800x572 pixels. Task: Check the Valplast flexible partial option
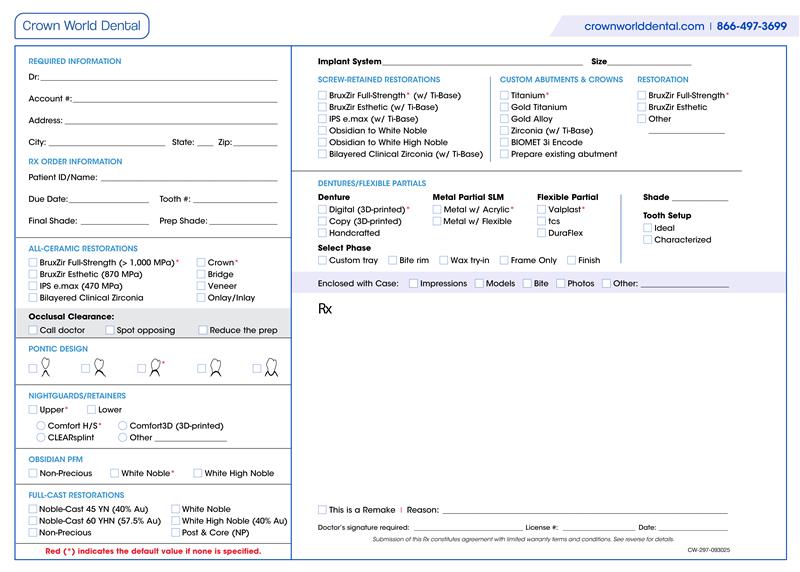541,210
